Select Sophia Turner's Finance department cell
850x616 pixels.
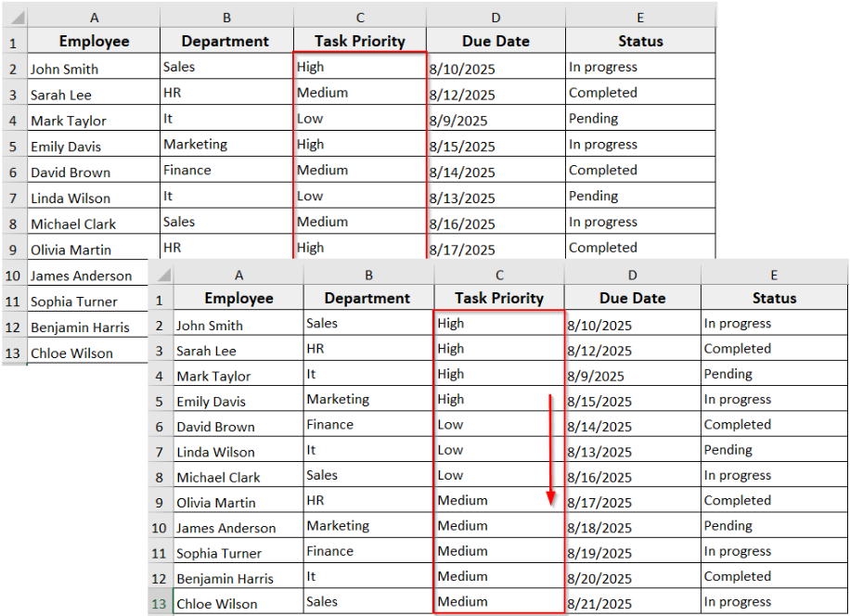[368, 552]
